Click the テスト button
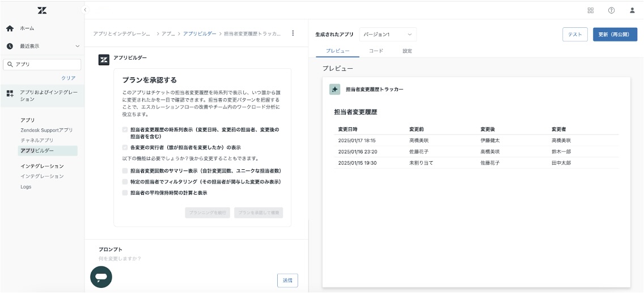Screen dimensions: 644x293 tap(575, 35)
